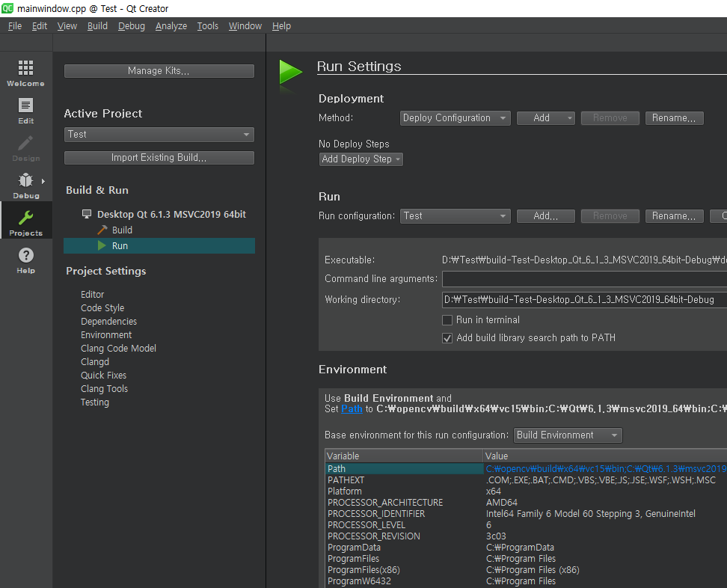Open the Window menu
This screenshot has height=588, width=727.
(245, 26)
